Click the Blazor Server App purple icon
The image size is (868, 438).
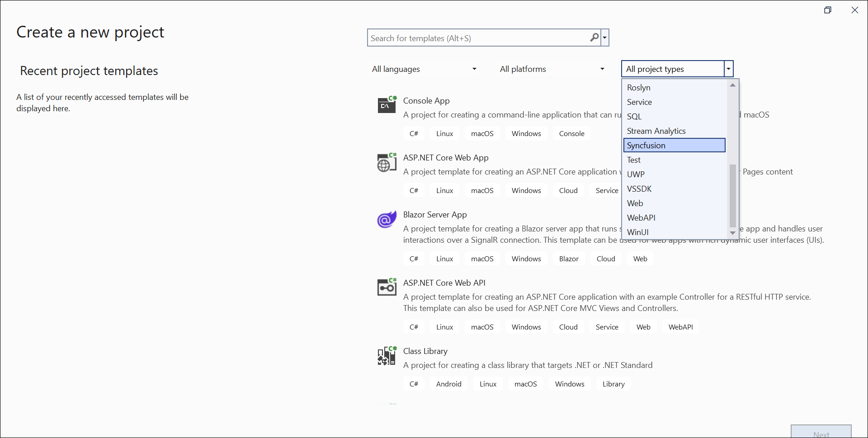tap(387, 219)
